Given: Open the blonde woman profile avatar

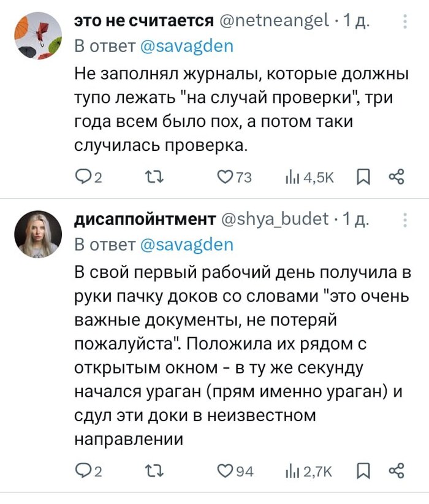Looking at the screenshot, I should 38,235.
